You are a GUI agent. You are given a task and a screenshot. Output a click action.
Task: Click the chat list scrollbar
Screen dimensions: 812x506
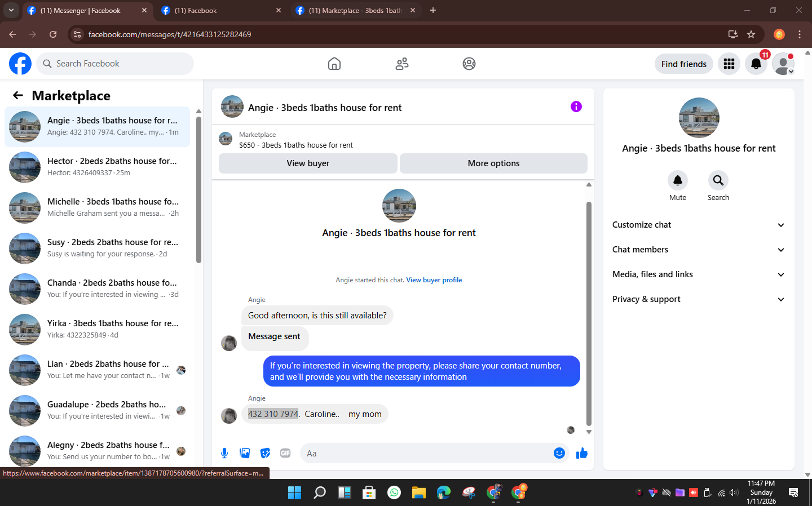pyautogui.click(x=198, y=189)
